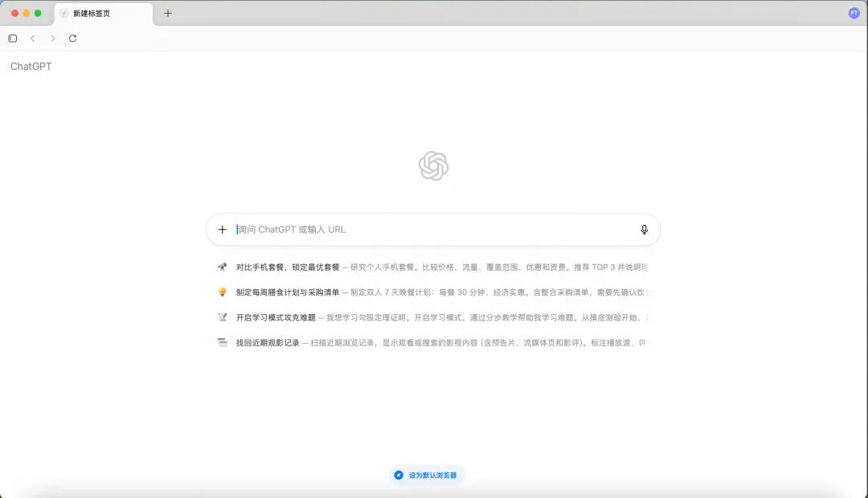Open the FT profile avatar menu
This screenshot has height=498, width=868.
tap(854, 14)
